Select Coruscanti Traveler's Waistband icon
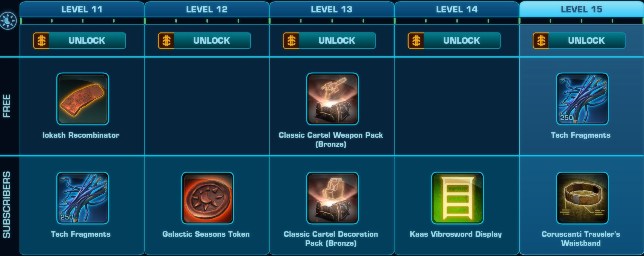The width and height of the screenshot is (644, 256). [x=582, y=198]
